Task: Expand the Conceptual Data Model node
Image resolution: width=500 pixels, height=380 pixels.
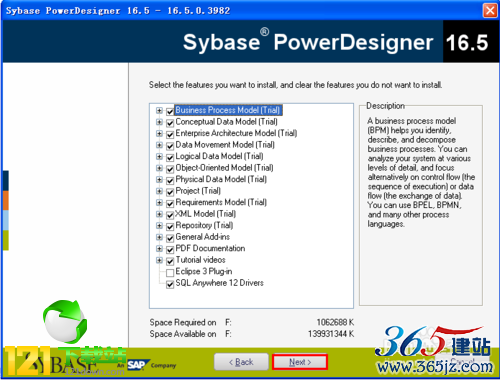Action: (x=159, y=122)
